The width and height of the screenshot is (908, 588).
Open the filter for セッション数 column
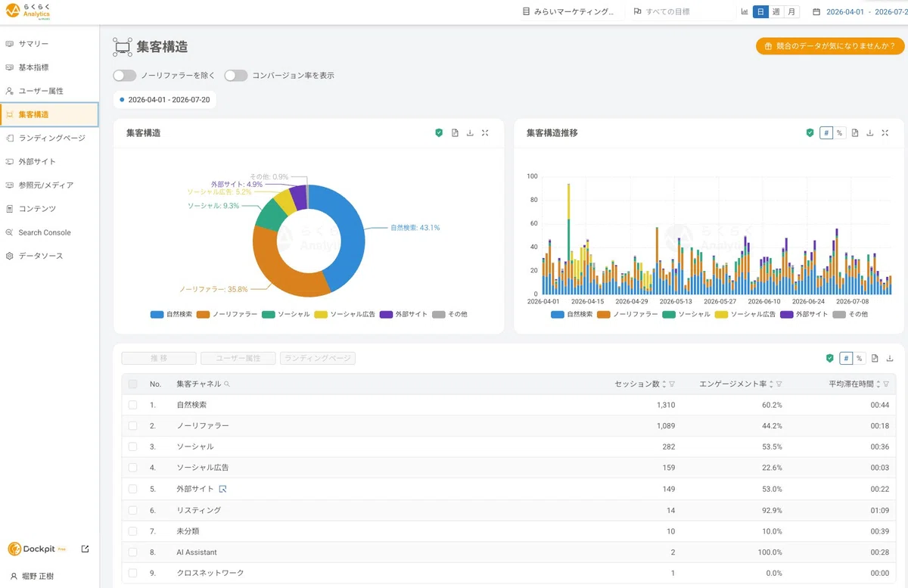click(x=672, y=384)
